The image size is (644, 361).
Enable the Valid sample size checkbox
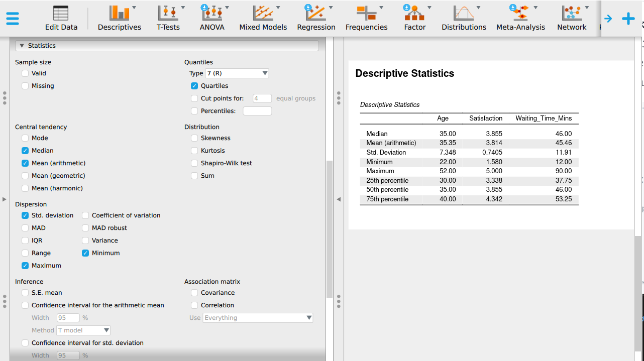[x=25, y=73]
